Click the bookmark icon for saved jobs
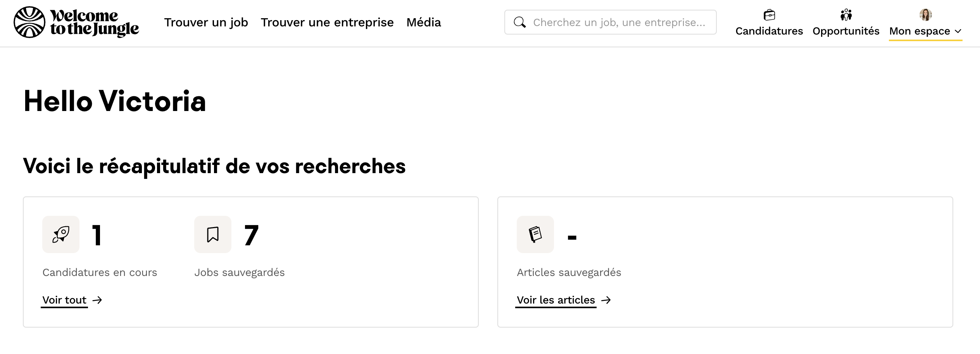Screen dimensions: 980x354 coord(213,234)
